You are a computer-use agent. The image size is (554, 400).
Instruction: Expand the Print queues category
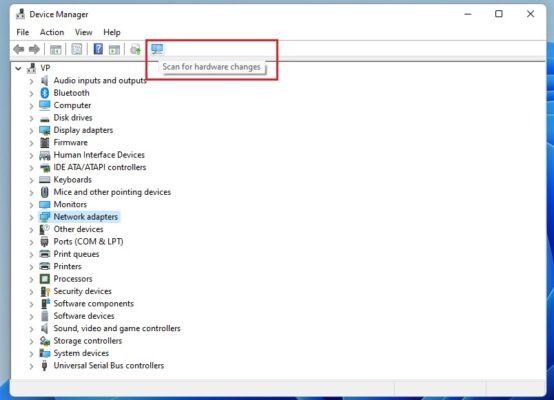pyautogui.click(x=31, y=254)
